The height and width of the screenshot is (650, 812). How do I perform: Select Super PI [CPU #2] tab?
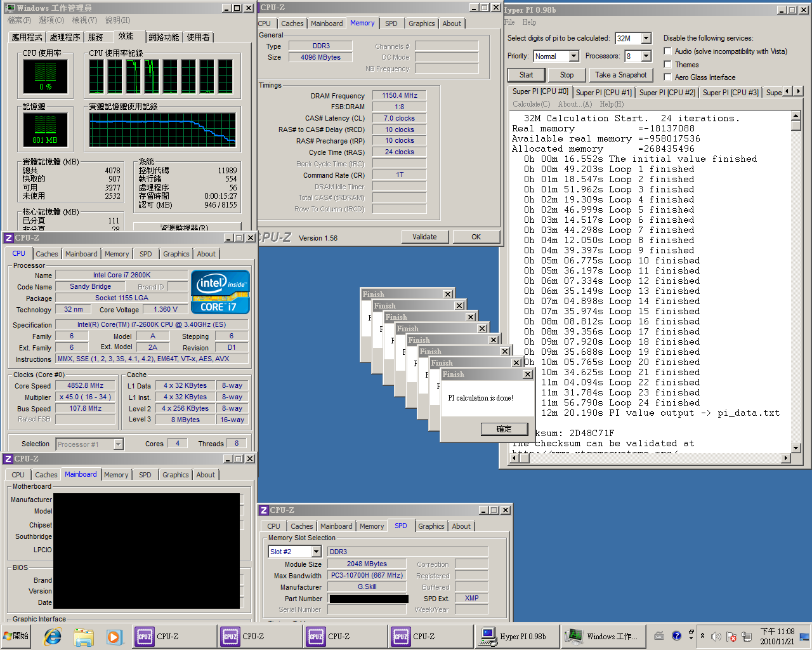(667, 93)
